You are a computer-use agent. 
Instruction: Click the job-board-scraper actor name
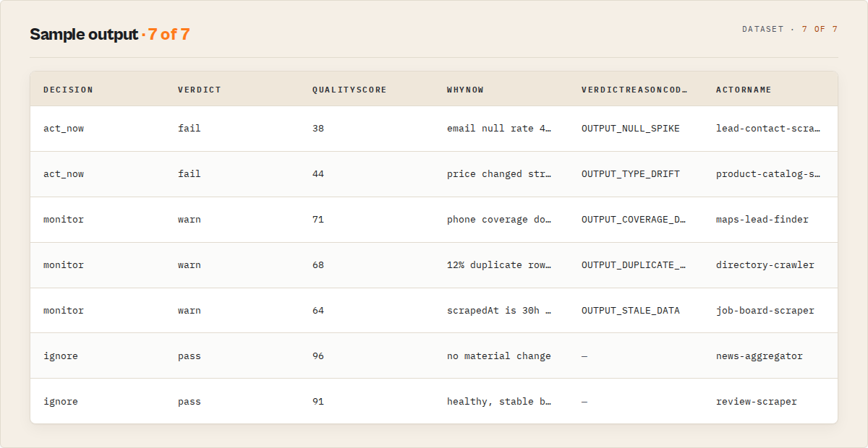click(765, 311)
